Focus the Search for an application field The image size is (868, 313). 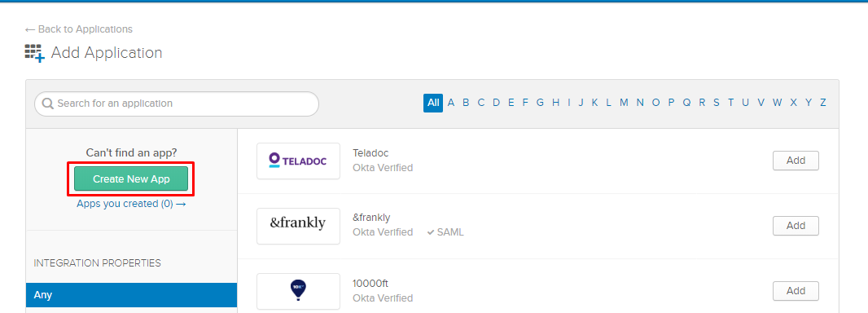(x=177, y=104)
